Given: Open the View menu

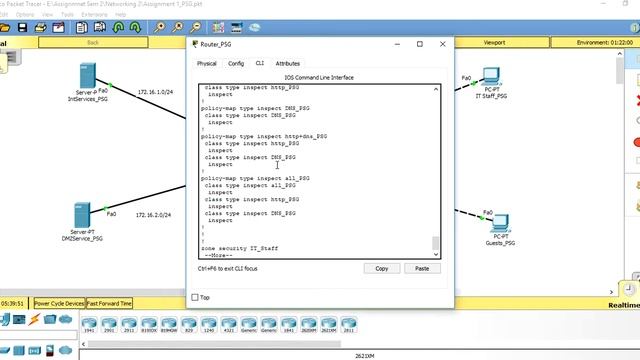Looking at the screenshot, I should coord(47,14).
